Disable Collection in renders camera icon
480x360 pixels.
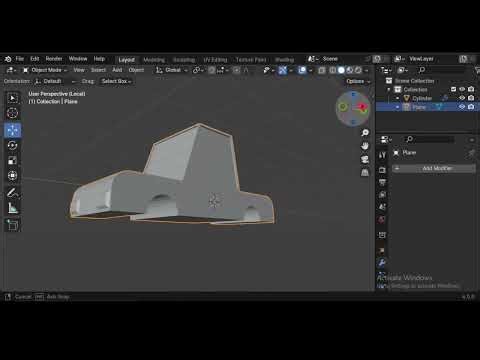point(471,89)
